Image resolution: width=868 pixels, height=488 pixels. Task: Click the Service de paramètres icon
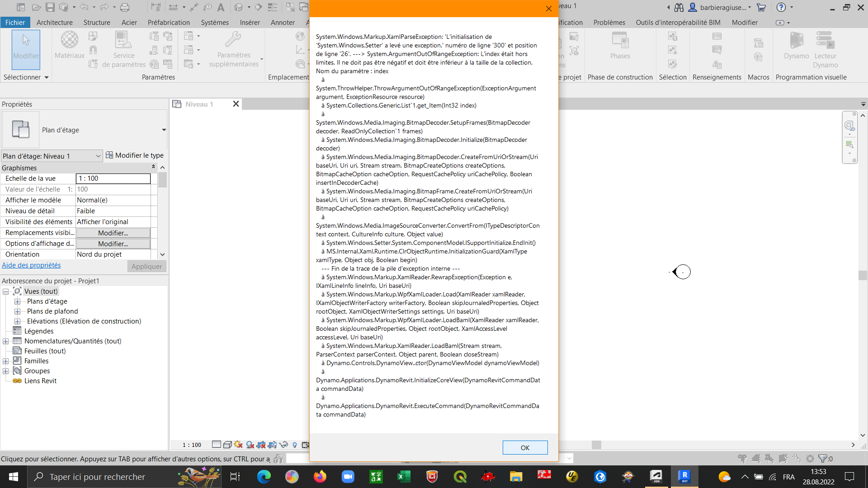coord(123,50)
